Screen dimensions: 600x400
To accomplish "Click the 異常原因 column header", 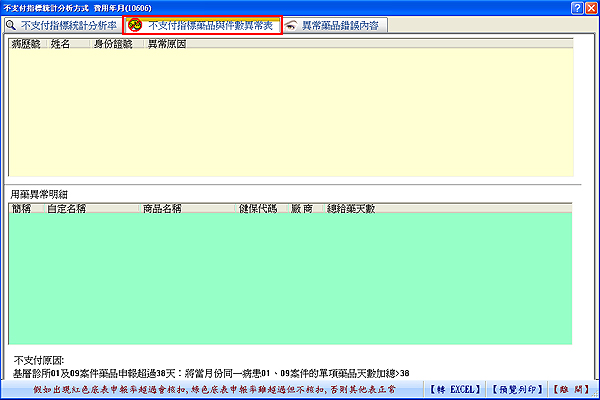I will (x=166, y=45).
